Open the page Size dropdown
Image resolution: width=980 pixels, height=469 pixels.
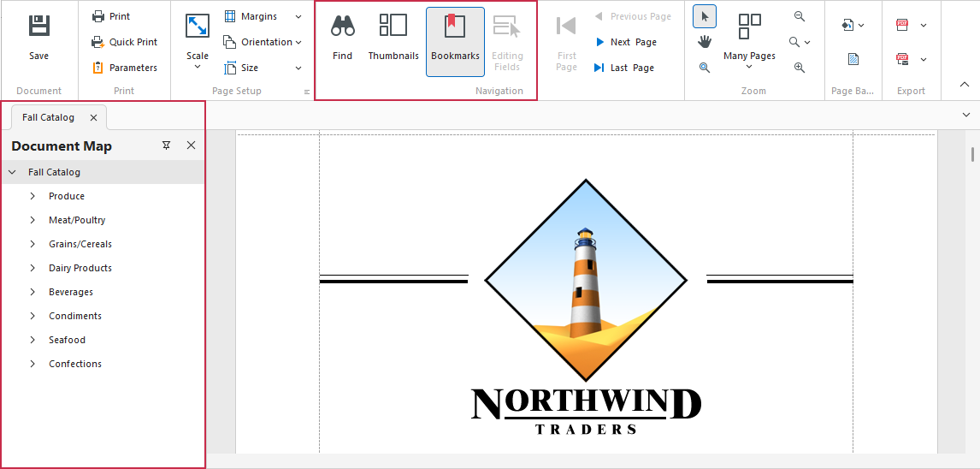point(263,68)
